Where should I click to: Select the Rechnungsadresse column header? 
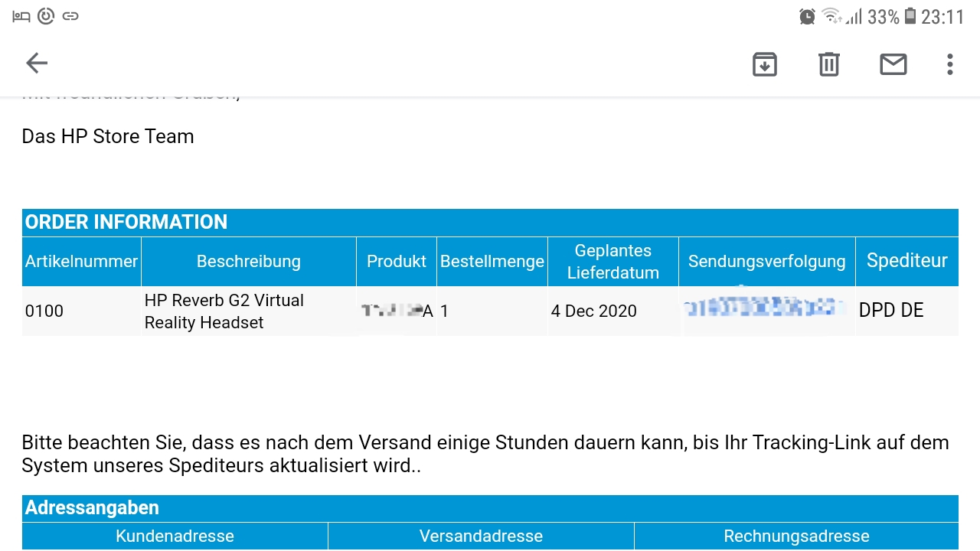coord(796,536)
